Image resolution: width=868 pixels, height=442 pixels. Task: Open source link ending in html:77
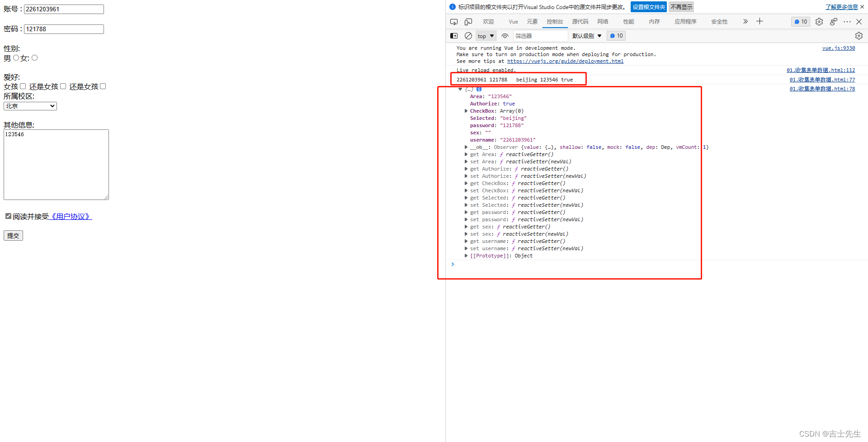pyautogui.click(x=822, y=80)
